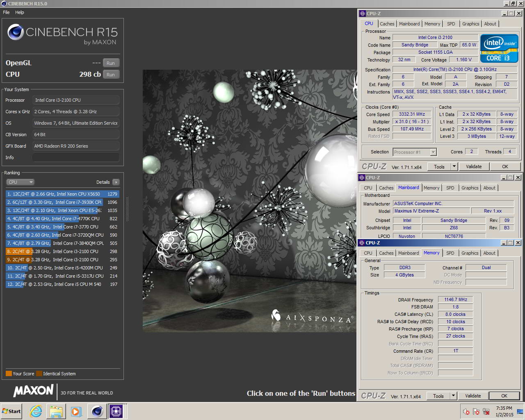Select ranking row Core i7-3720QM CPU
The image size is (525, 420).
point(62,235)
